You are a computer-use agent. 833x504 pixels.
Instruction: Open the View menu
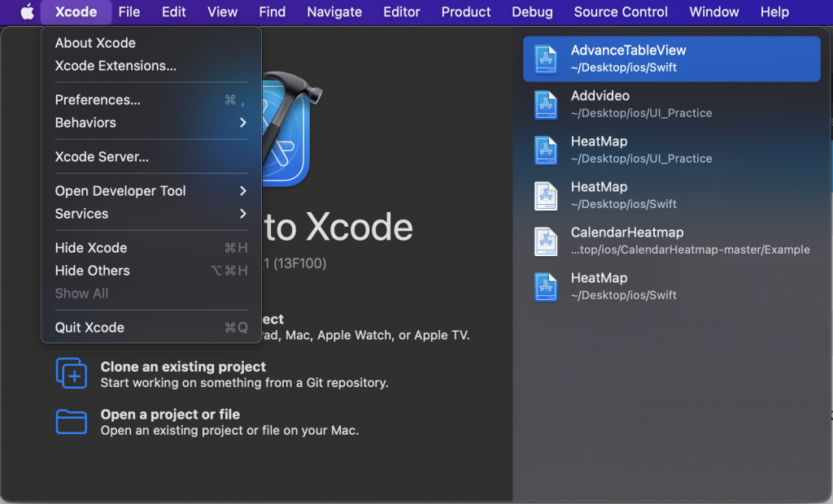click(x=222, y=11)
